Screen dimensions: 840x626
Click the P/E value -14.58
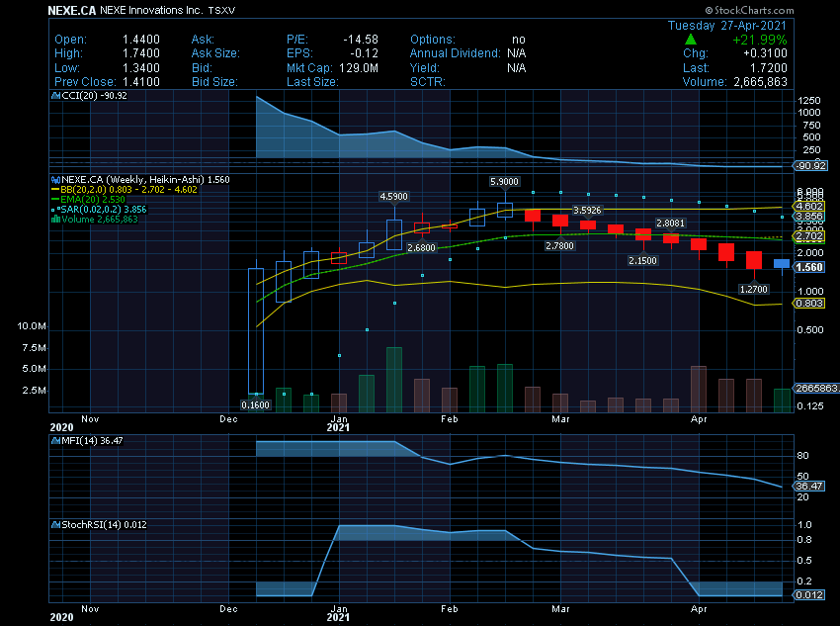pos(361,40)
